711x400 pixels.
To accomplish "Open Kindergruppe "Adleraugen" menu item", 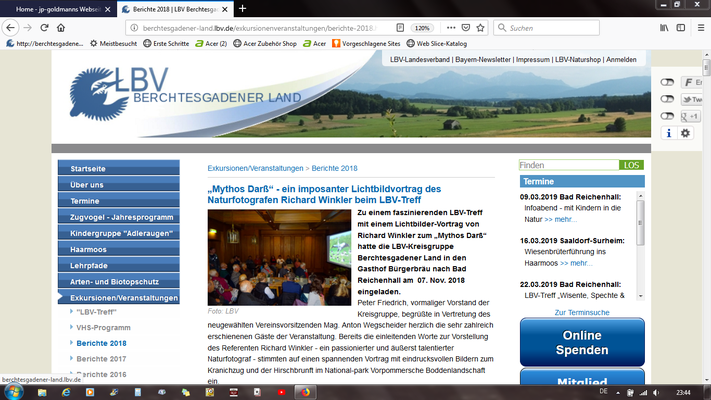I will (119, 233).
